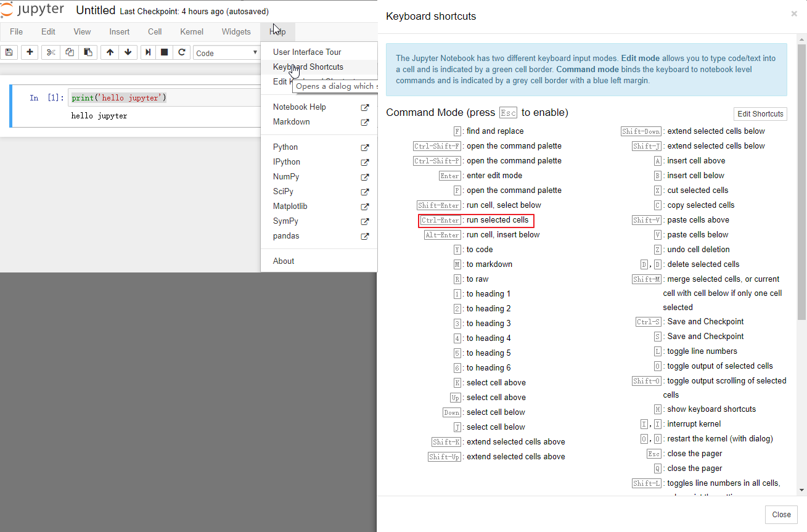Viewport: 807px width, 532px height.
Task: Open the View menu
Action: tap(82, 31)
